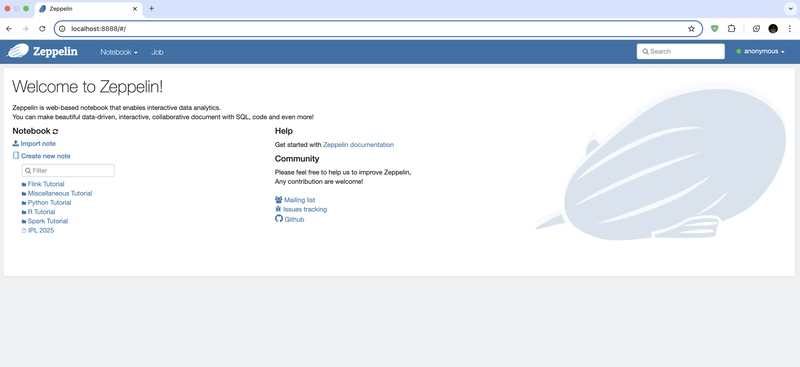Image resolution: width=800 pixels, height=367 pixels.
Task: View site information icon in address bar
Action: [62, 29]
